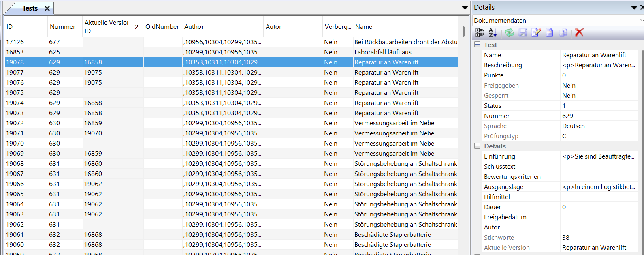
Task: Select the Freigabedatum property row
Action: click(560, 217)
